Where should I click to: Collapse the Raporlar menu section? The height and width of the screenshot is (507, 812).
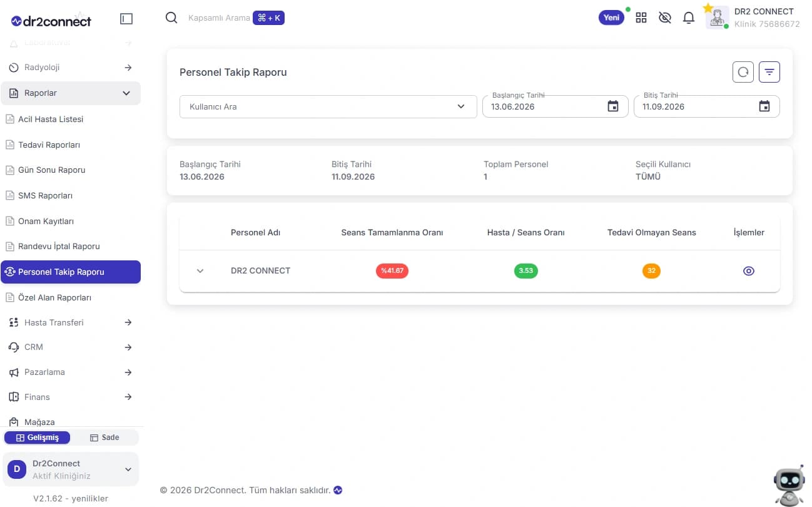[x=71, y=93]
